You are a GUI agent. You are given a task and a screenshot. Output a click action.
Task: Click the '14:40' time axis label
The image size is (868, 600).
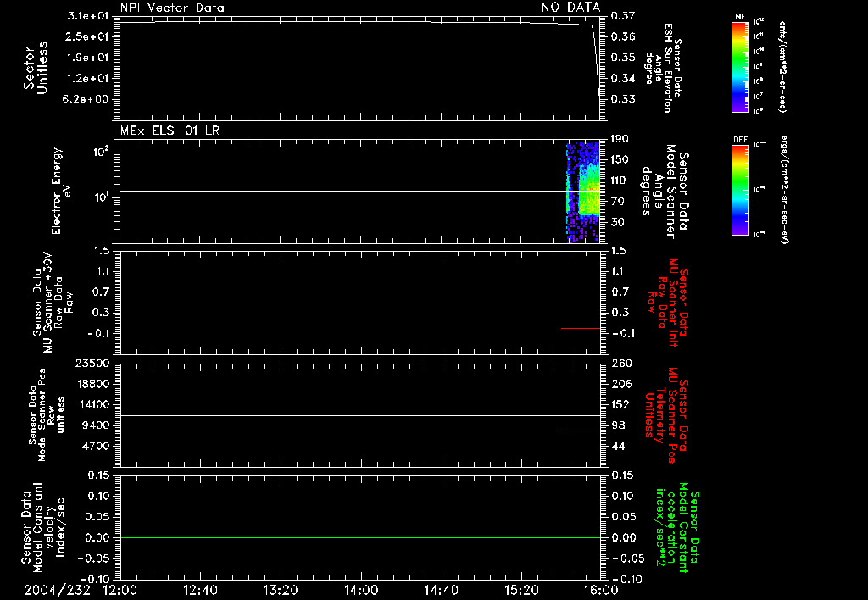point(441,590)
